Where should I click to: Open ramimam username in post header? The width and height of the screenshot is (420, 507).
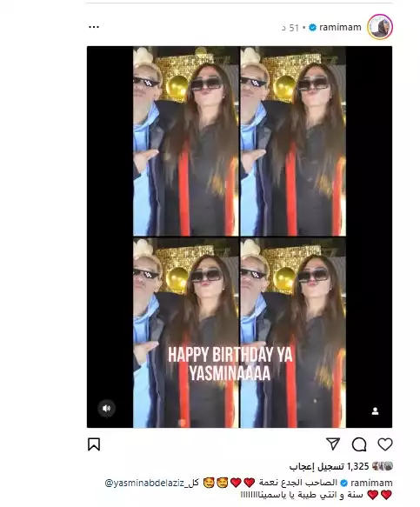340,28
